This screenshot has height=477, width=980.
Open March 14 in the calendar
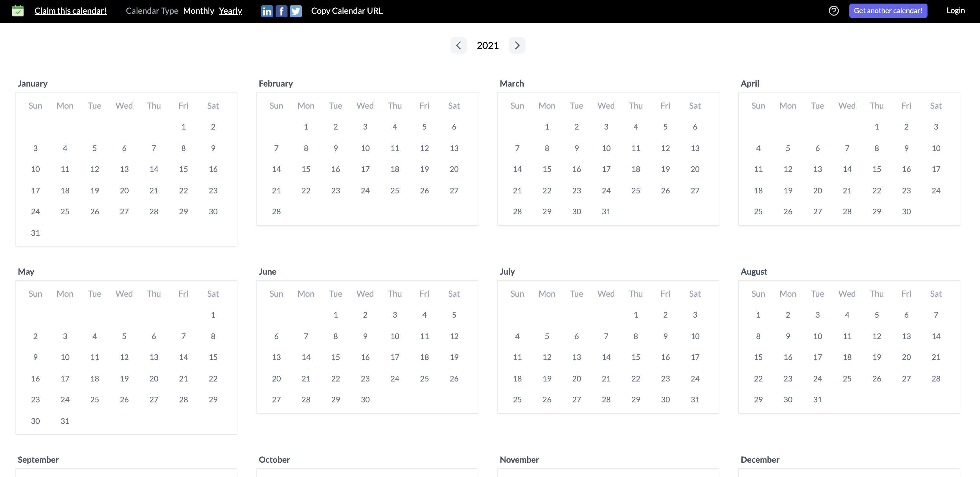point(517,169)
